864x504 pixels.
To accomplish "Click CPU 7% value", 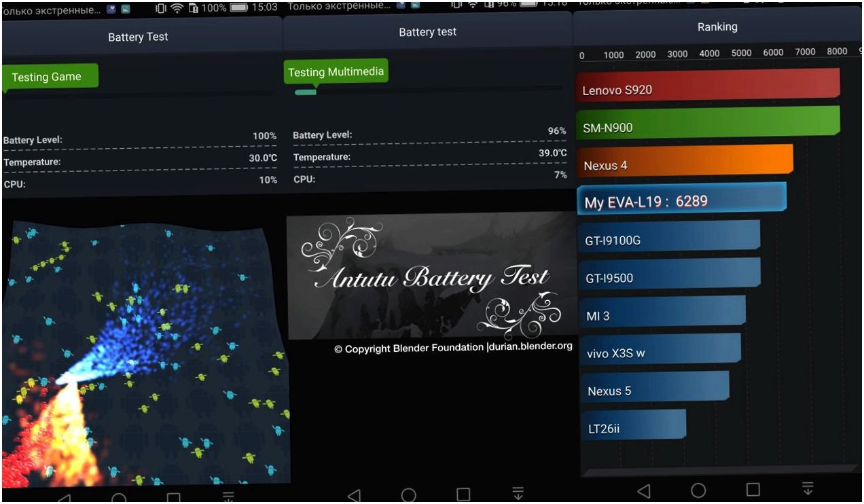I will pyautogui.click(x=560, y=175).
